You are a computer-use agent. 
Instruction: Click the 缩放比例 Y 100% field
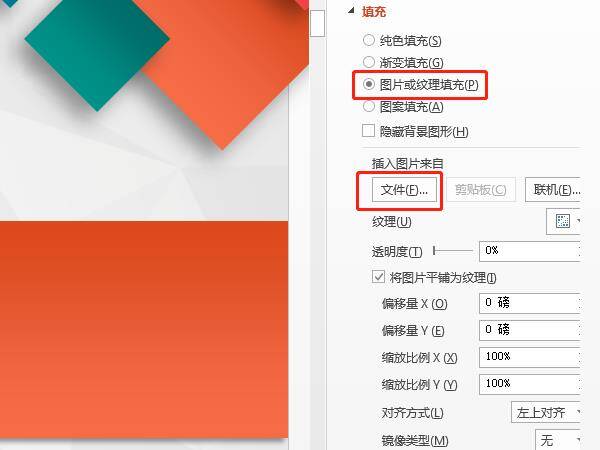pos(530,384)
